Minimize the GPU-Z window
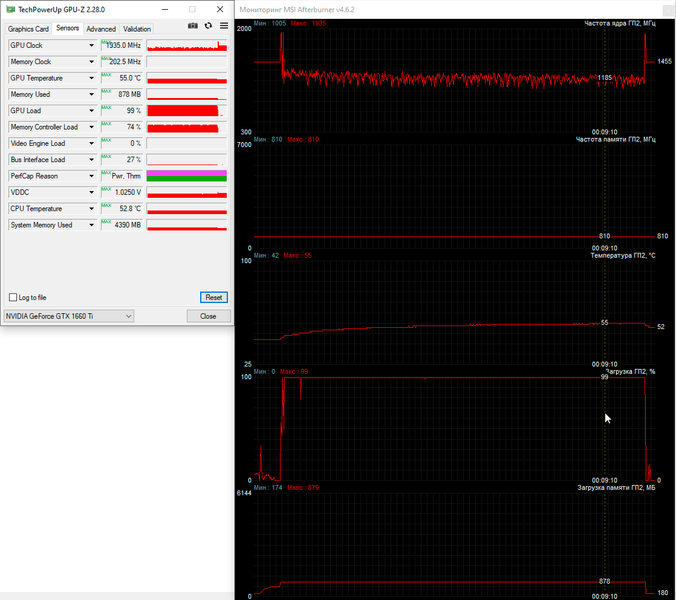Screen dimensions: 676x600 click(x=165, y=9)
